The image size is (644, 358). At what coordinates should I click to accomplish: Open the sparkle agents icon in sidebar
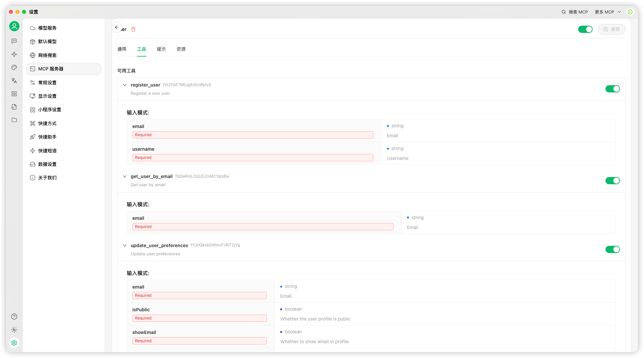[x=14, y=54]
